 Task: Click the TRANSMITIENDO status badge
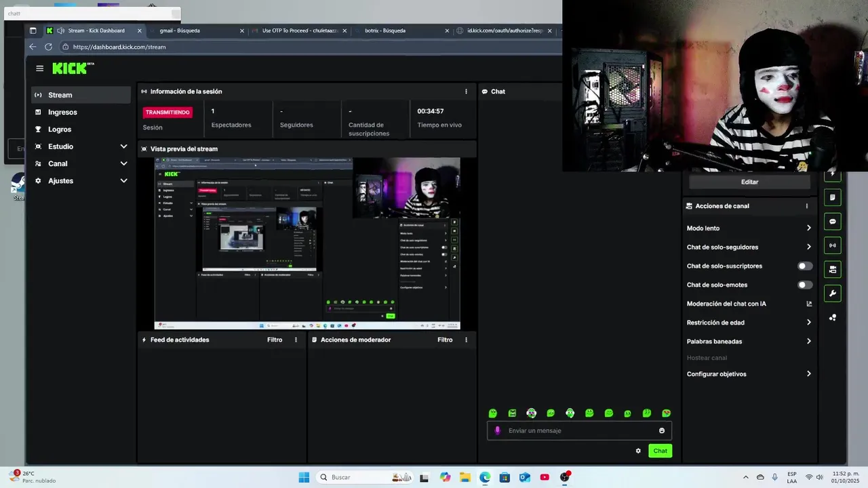(x=167, y=113)
